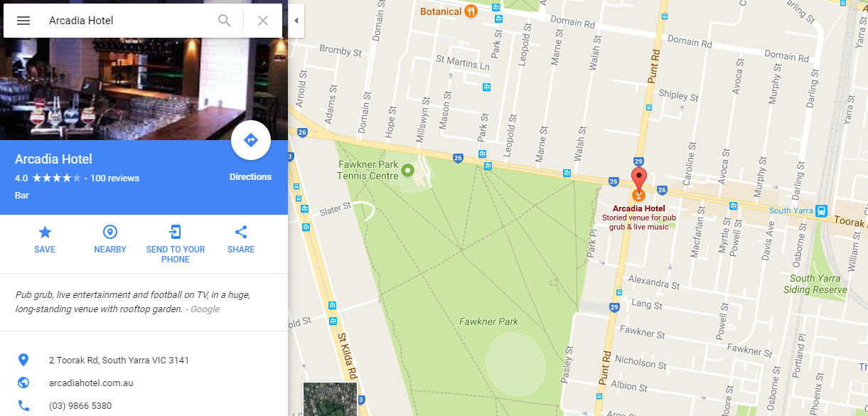Click in the Arcadia Hotel search field
868x416 pixels.
128,21
